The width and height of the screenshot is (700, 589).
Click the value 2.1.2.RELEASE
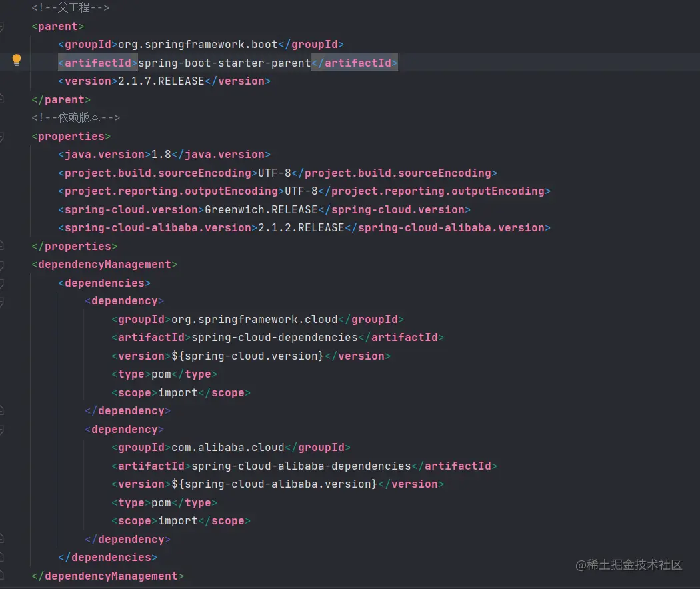point(301,228)
